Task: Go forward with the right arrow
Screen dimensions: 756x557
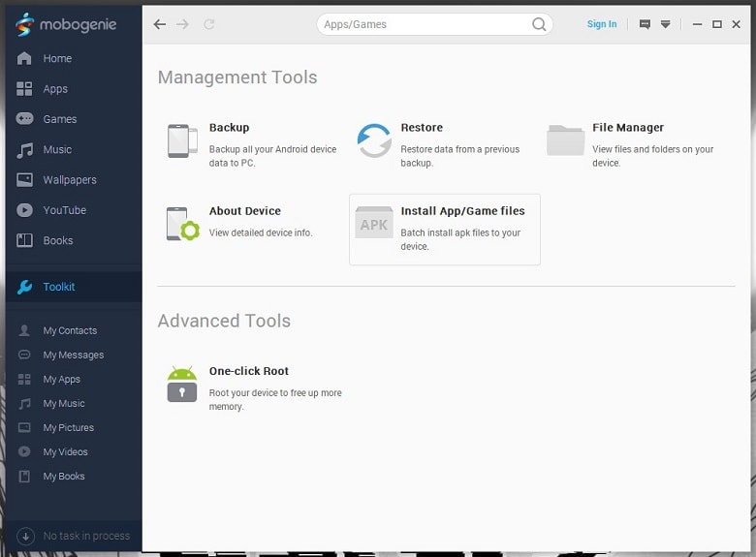Action: pyautogui.click(x=183, y=24)
